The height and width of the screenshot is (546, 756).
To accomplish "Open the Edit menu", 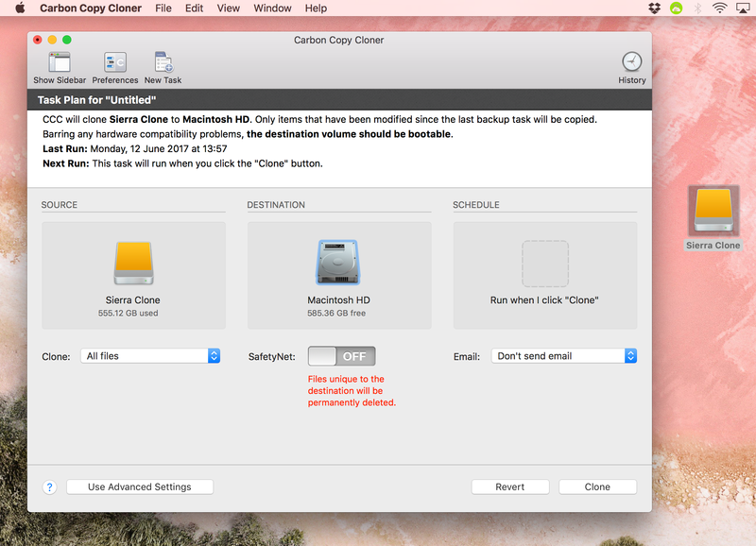I will click(x=194, y=8).
